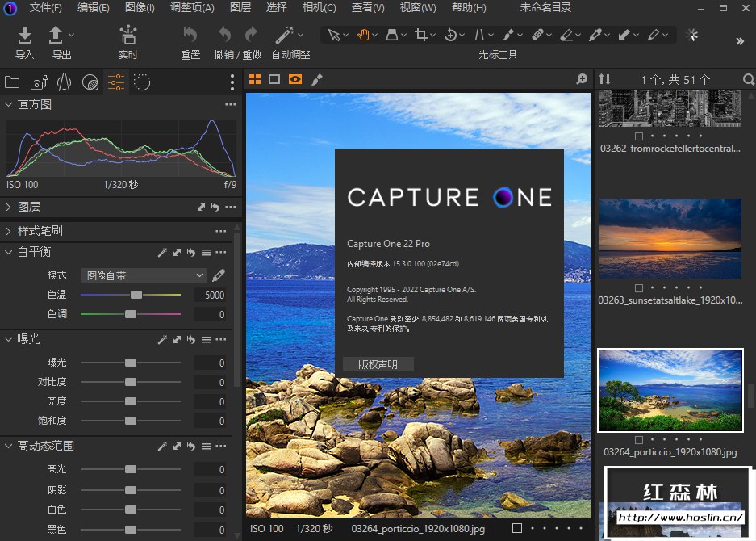Click the Auto Adjust magic wand icon
The width and height of the screenshot is (756, 541).
(283, 35)
